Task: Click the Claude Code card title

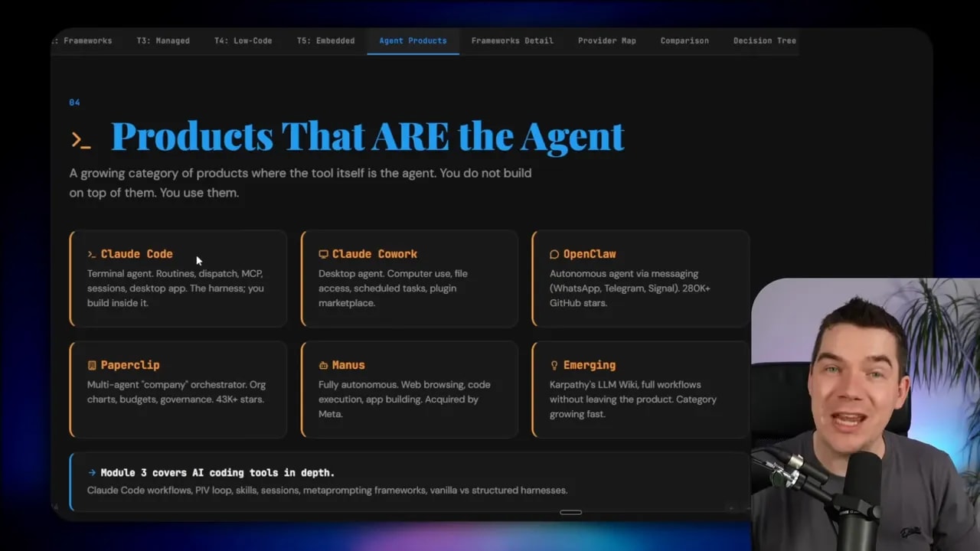Action: 136,254
